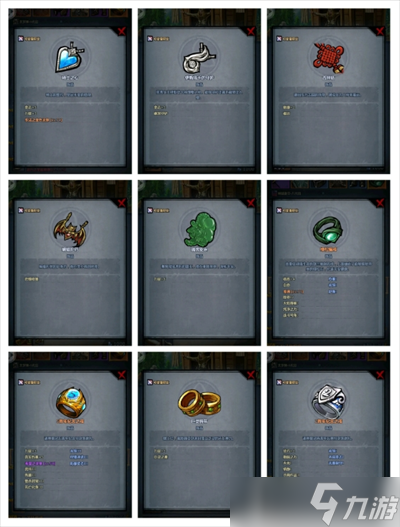Click the purple tag icon on heart pendant card

[21, 39]
